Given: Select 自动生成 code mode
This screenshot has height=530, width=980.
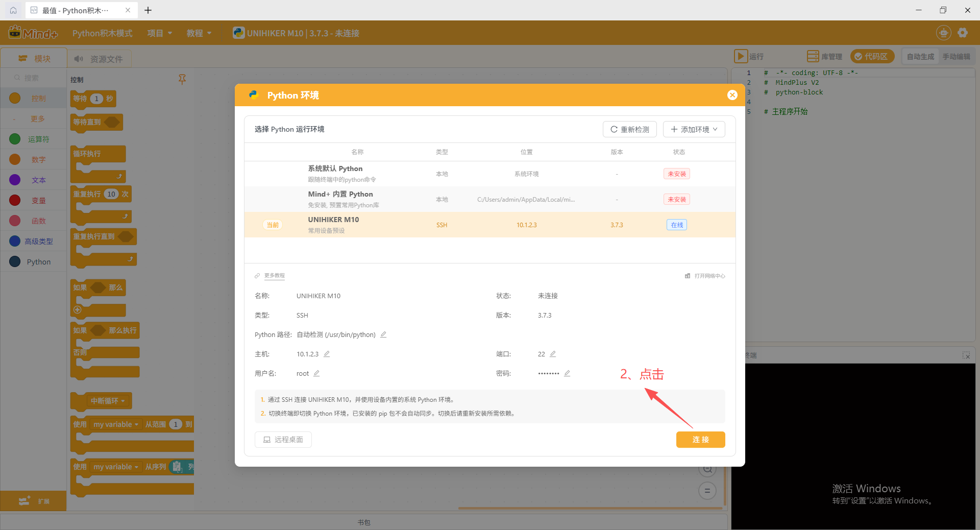Looking at the screenshot, I should click(920, 56).
